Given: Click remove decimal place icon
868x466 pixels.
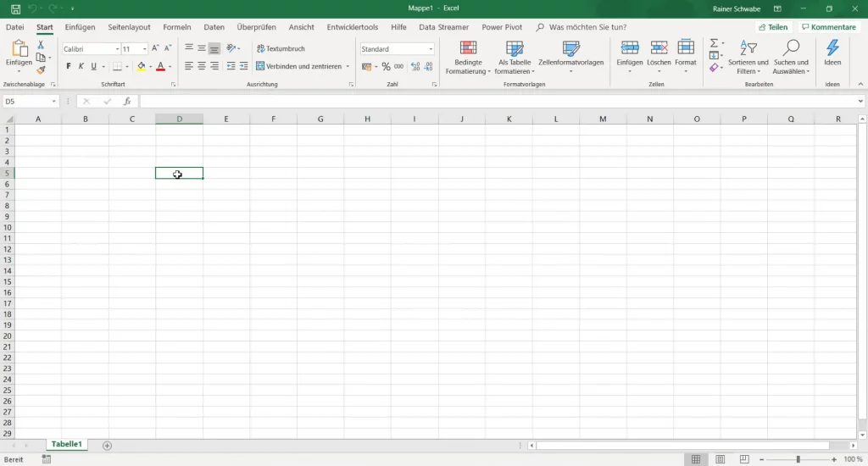Looking at the screenshot, I should pyautogui.click(x=428, y=66).
